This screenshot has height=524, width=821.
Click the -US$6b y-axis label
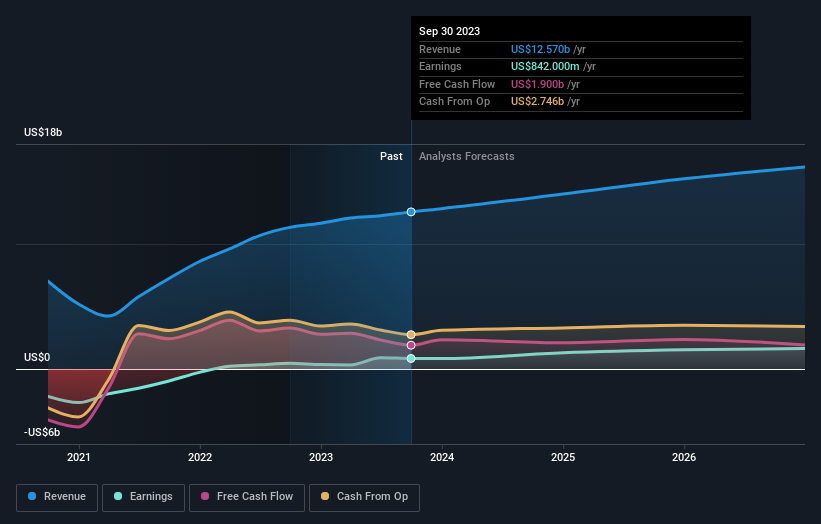coord(42,432)
